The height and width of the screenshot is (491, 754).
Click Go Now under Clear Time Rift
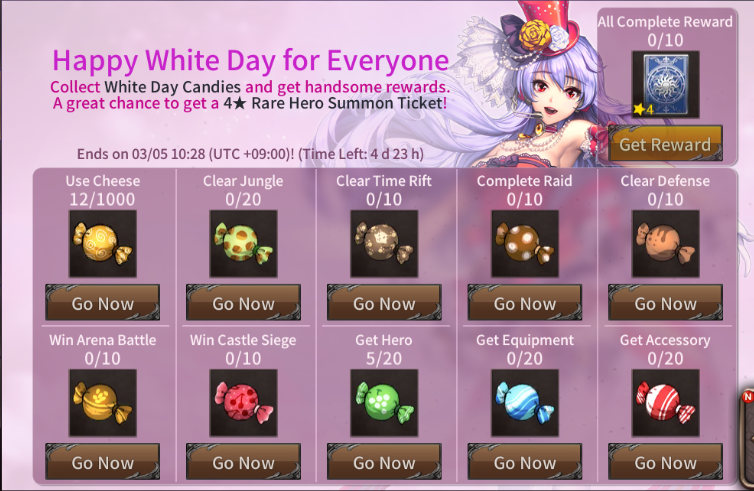click(x=384, y=302)
